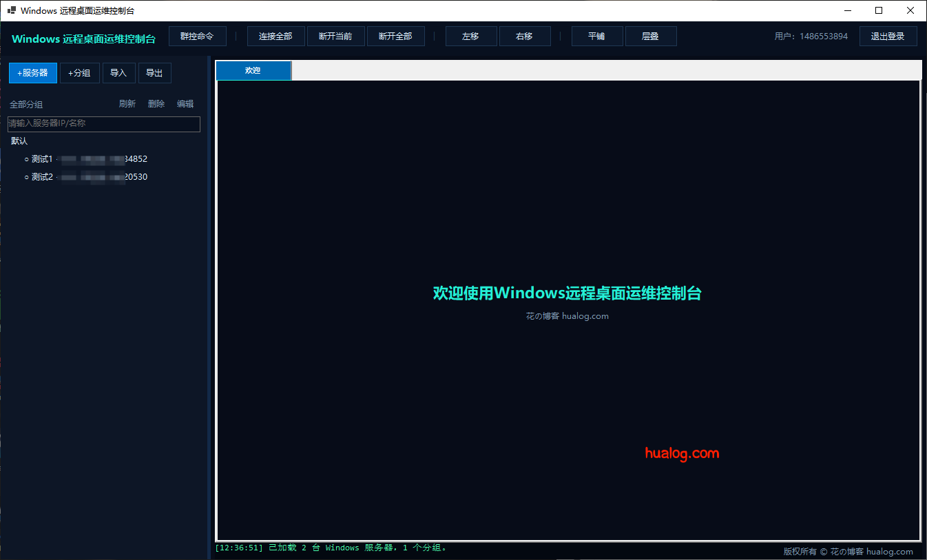
Task: Click the 断开当前 button
Action: (x=335, y=37)
